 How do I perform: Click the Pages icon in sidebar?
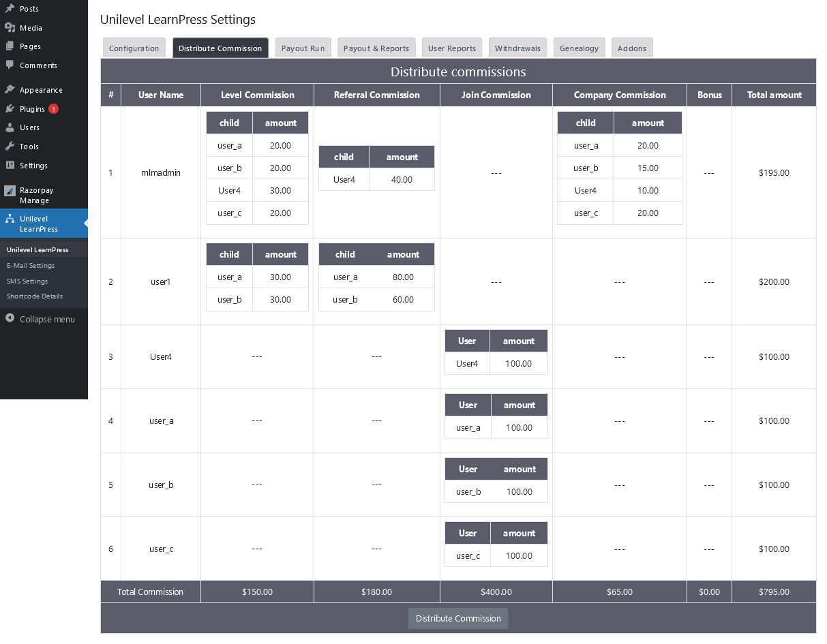pos(10,46)
